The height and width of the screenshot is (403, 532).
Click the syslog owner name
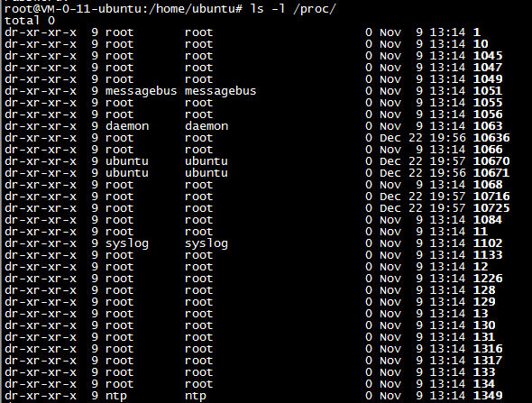click(127, 244)
